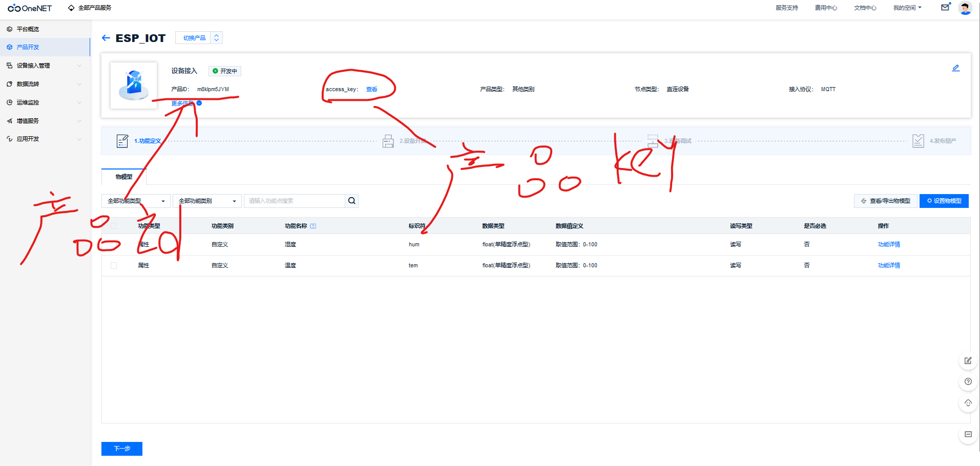Viewport: 980px width, 466px height.
Task: Expand 应用开发 sidebar section
Action: point(45,139)
